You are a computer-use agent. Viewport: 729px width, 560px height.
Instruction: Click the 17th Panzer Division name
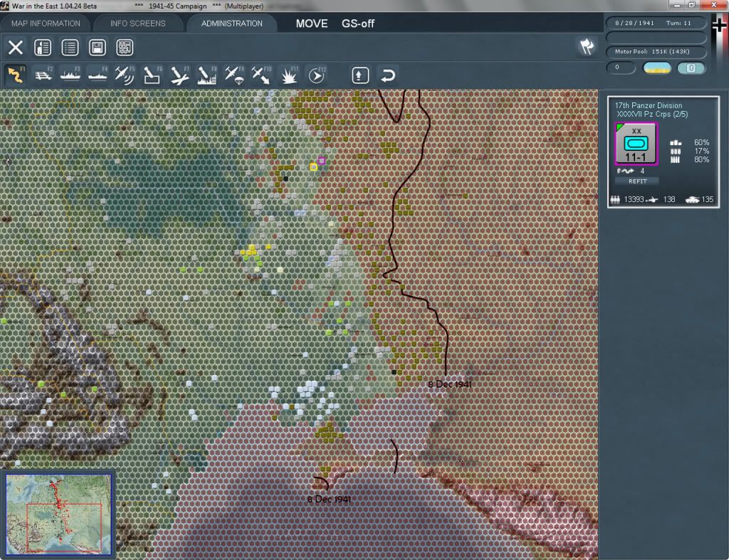pos(649,105)
